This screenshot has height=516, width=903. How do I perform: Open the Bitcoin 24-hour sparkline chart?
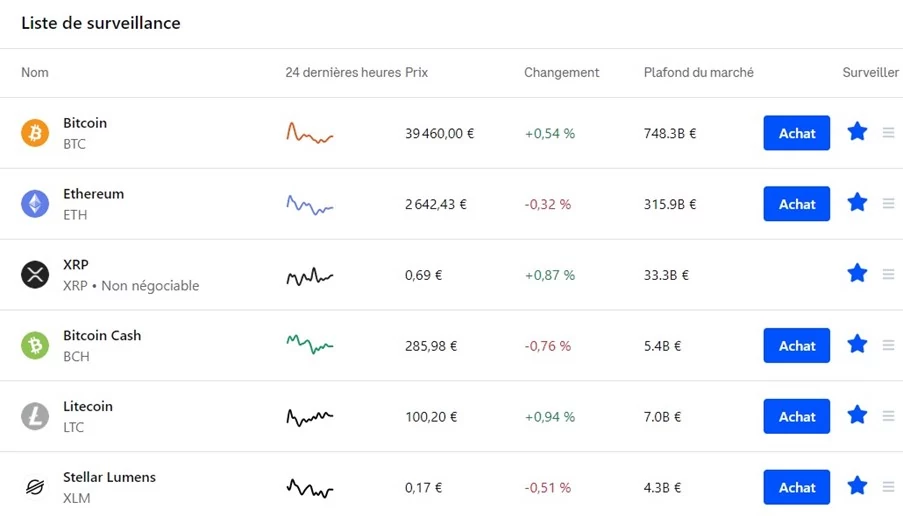[x=310, y=133]
